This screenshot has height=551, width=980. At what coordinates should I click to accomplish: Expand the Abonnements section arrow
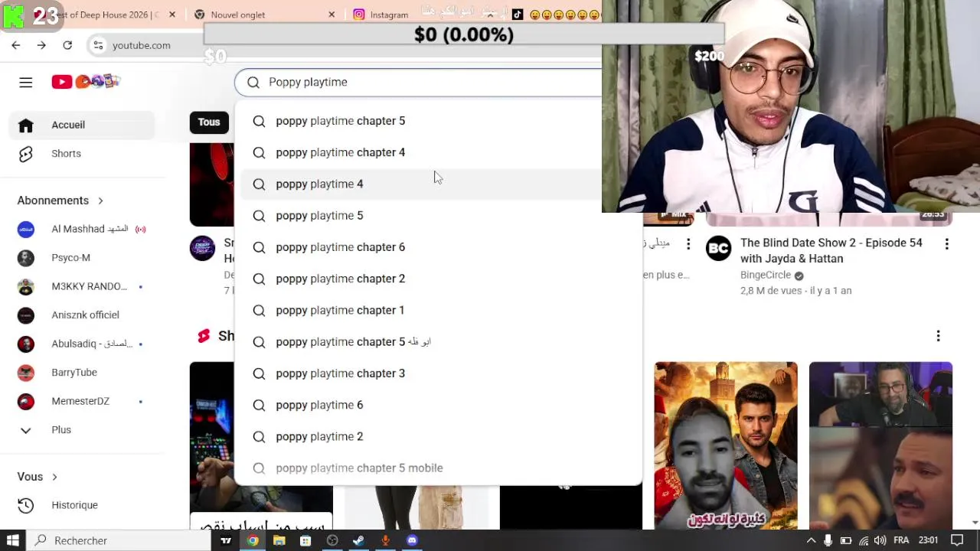(100, 201)
